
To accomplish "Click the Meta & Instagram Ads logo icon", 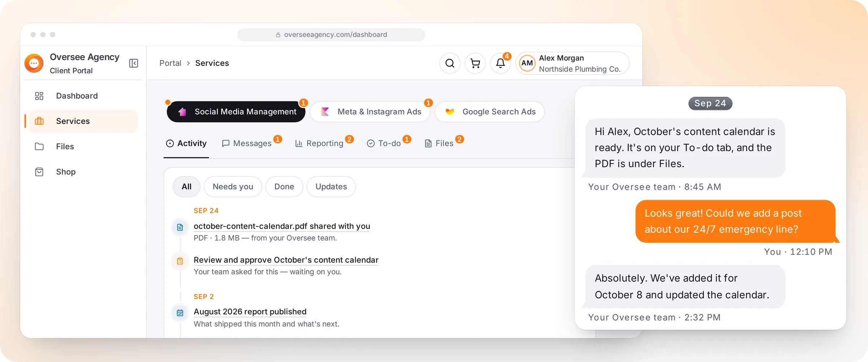I will [x=325, y=112].
